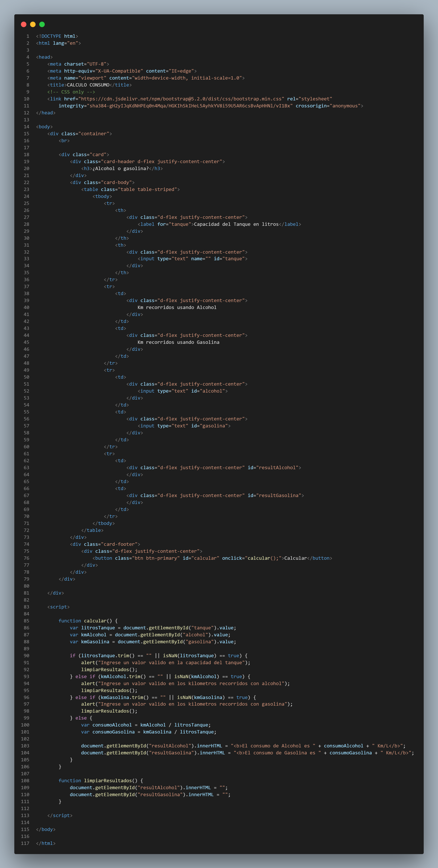Click the class value "card-body"
Screen dimensions: 438x868
(116, 182)
